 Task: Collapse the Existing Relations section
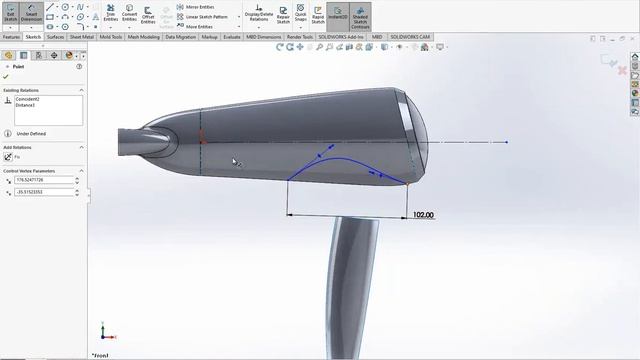tap(81, 90)
